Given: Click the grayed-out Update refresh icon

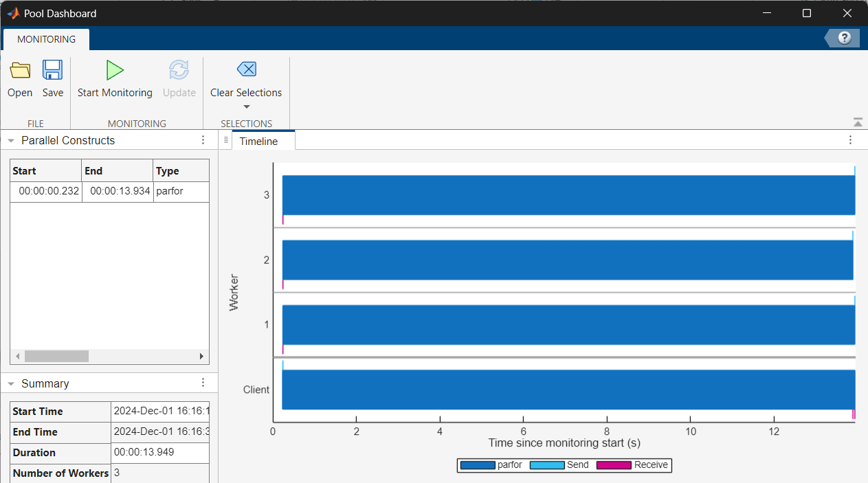Looking at the screenshot, I should [x=179, y=69].
